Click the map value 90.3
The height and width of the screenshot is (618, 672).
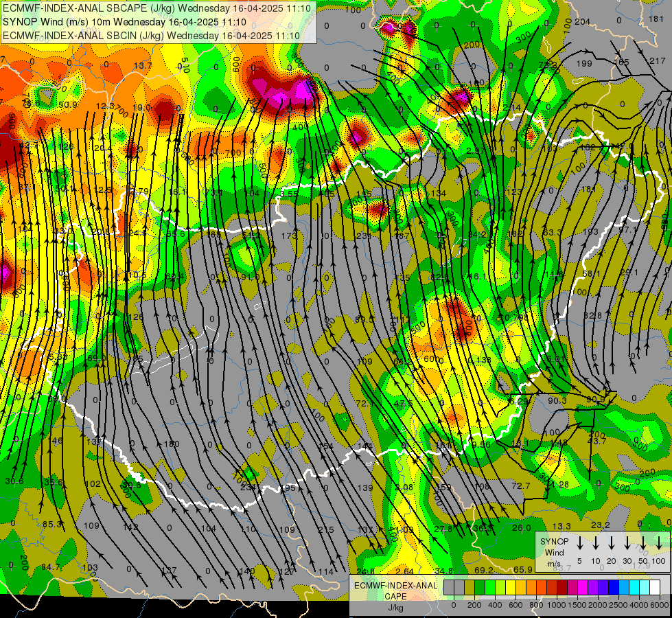tap(557, 400)
